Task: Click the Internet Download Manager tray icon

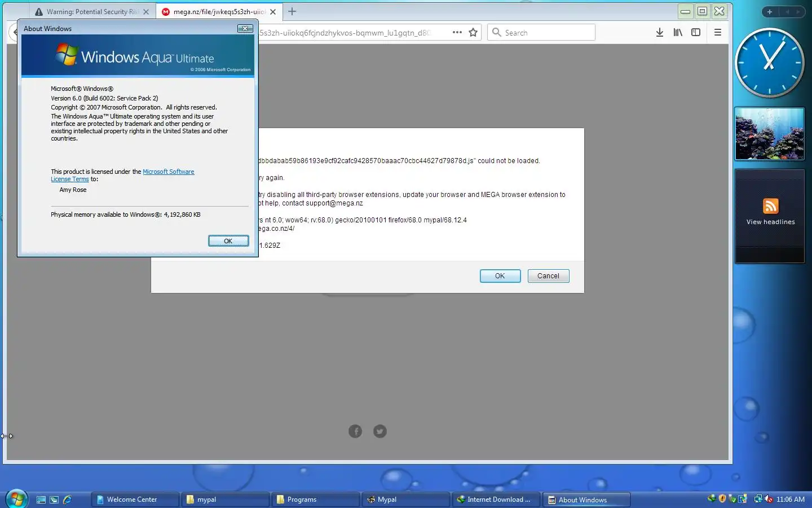Action: click(712, 498)
